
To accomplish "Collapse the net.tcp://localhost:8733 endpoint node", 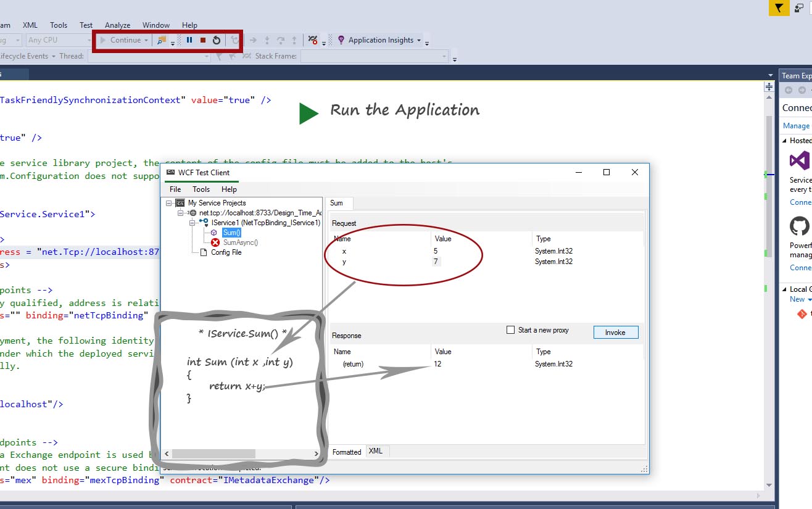I will click(181, 213).
